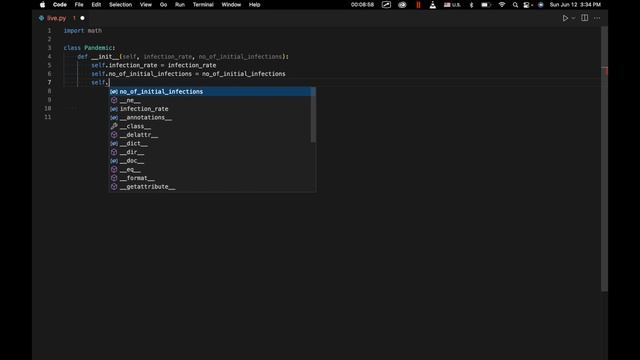Click the screen recording timer in menu bar
Image resolution: width=640 pixels, height=360 pixels.
click(362, 5)
